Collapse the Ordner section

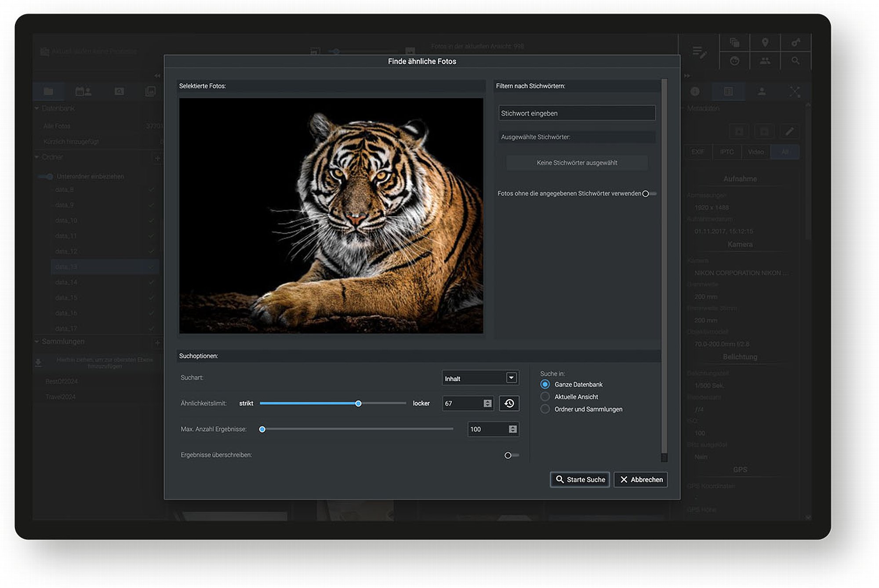(37, 157)
